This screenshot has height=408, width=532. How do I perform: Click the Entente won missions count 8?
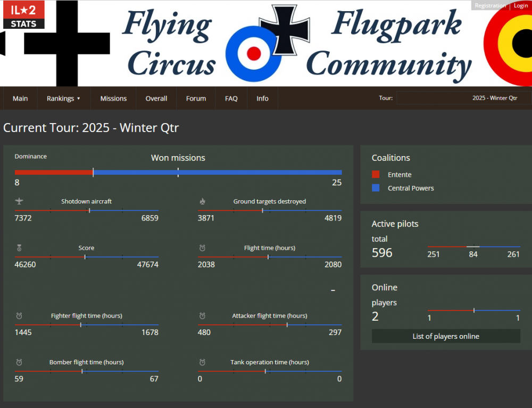(x=17, y=183)
